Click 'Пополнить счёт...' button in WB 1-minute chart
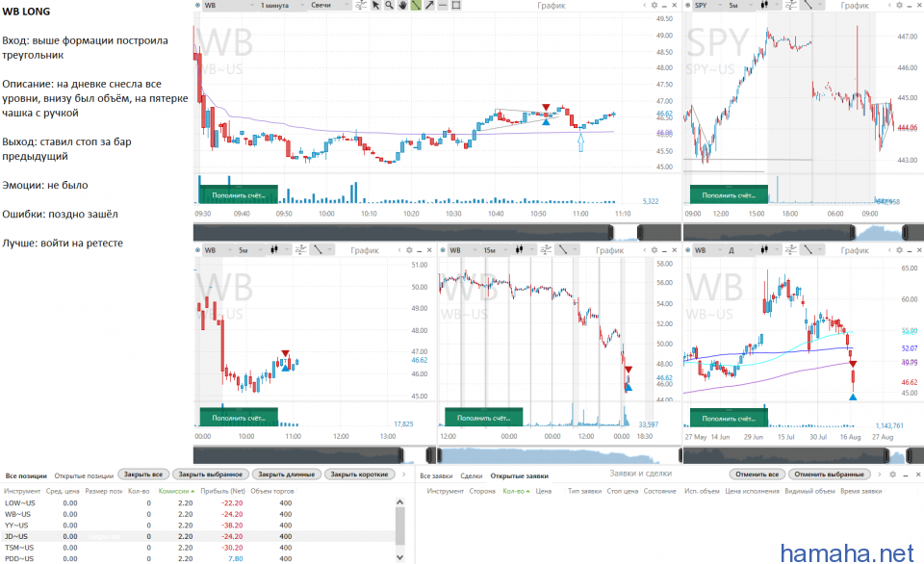This screenshot has width=924, height=564. click(239, 195)
